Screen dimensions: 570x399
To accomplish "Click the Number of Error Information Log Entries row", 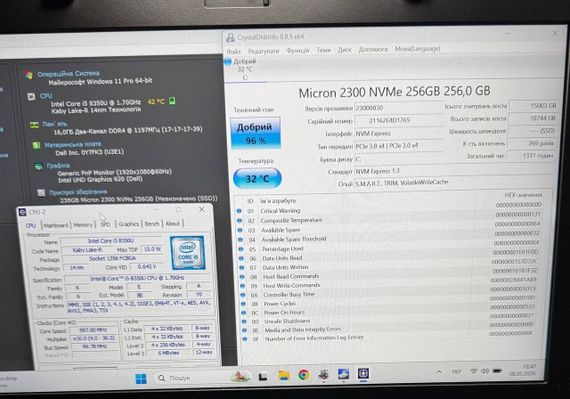I will point(387,337).
